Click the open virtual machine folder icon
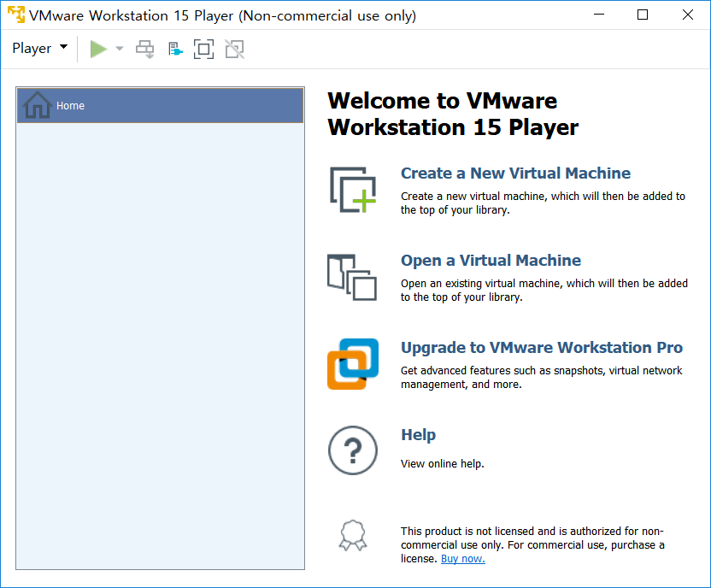This screenshot has width=711, height=588. pos(352,277)
